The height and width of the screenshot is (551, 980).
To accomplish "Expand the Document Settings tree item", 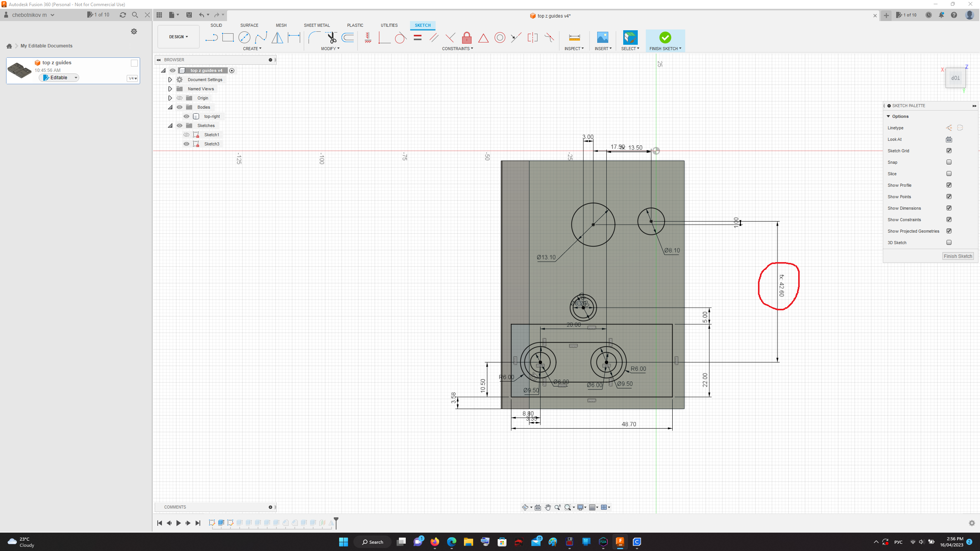I will pos(170,79).
